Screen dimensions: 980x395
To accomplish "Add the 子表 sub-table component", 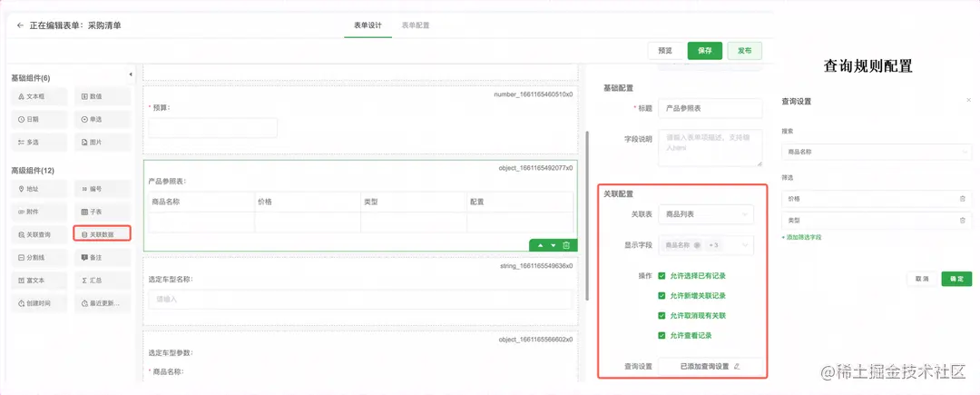I will (x=103, y=212).
